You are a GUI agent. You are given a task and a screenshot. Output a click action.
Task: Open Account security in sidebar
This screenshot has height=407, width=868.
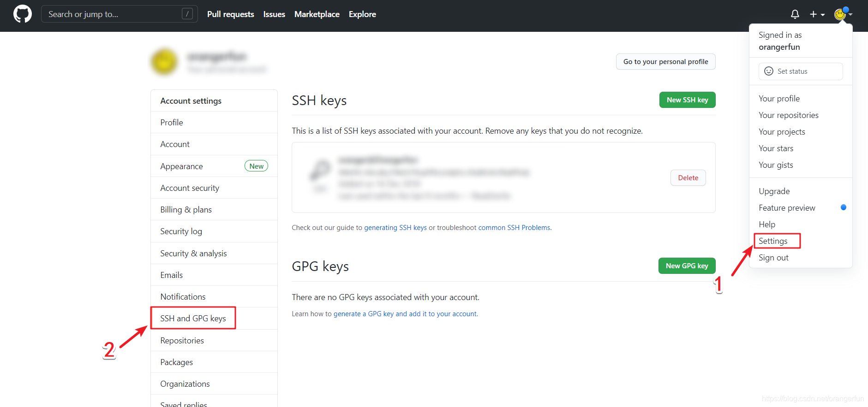(x=214, y=188)
